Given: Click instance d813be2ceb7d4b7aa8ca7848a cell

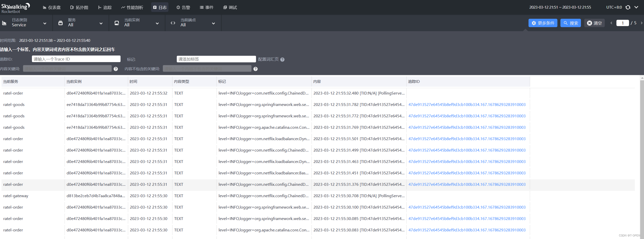Looking at the screenshot, I should pyautogui.click(x=96, y=196).
